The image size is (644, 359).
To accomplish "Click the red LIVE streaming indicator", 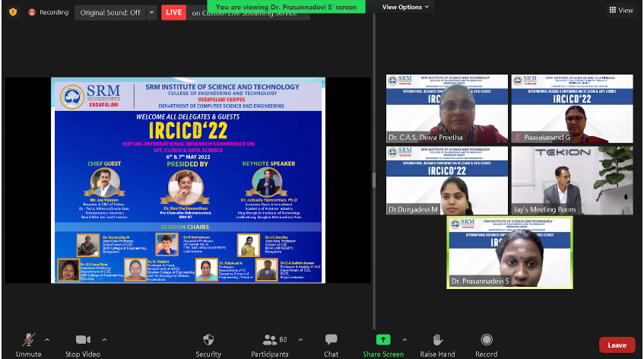I will point(174,12).
